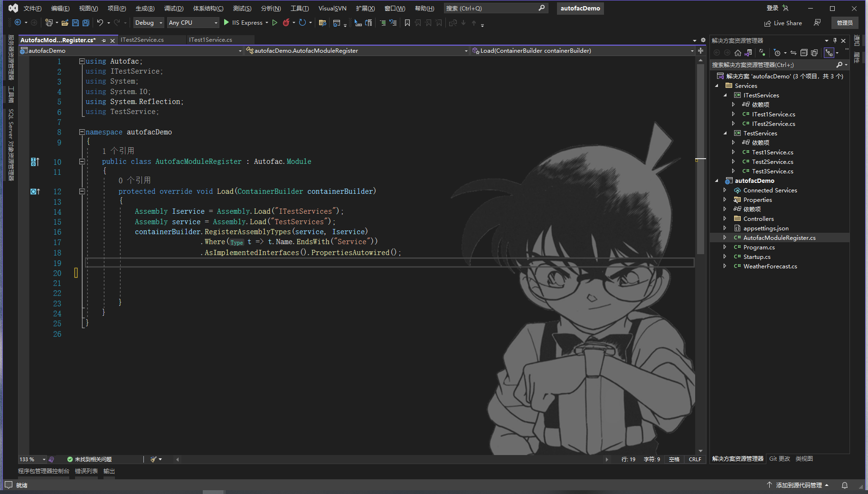
Task: Switch between solutions and folder views icon
Action: (748, 53)
